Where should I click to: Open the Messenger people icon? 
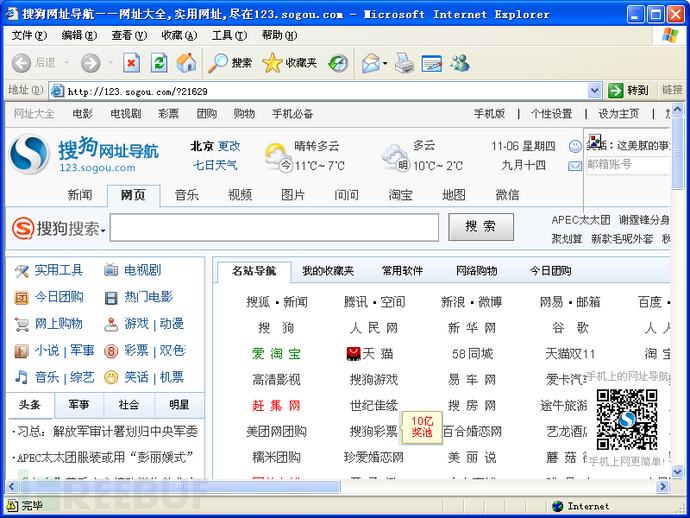pos(460,63)
